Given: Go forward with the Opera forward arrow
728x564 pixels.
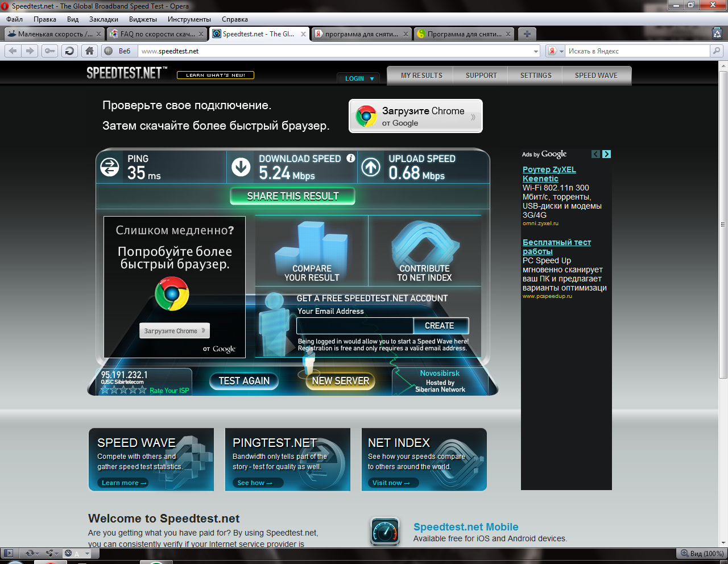Looking at the screenshot, I should pos(30,51).
